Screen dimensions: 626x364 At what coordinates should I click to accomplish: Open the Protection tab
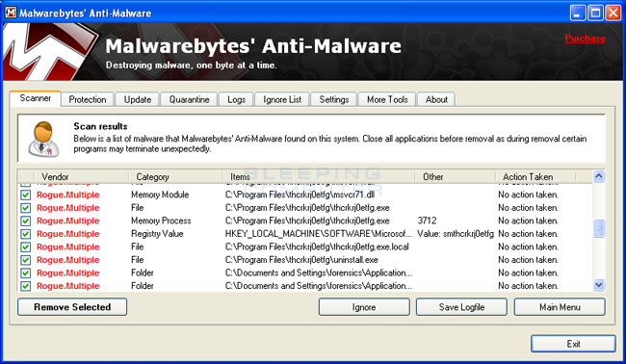coord(88,99)
